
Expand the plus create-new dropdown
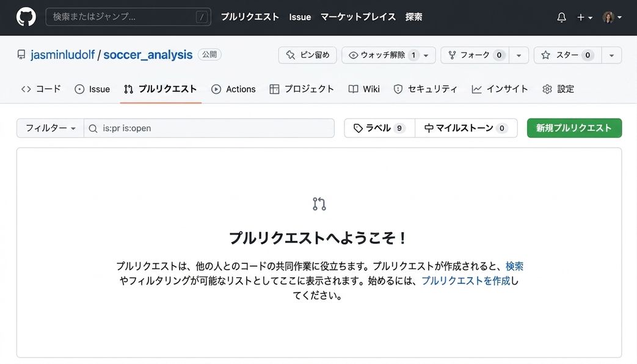(x=584, y=17)
